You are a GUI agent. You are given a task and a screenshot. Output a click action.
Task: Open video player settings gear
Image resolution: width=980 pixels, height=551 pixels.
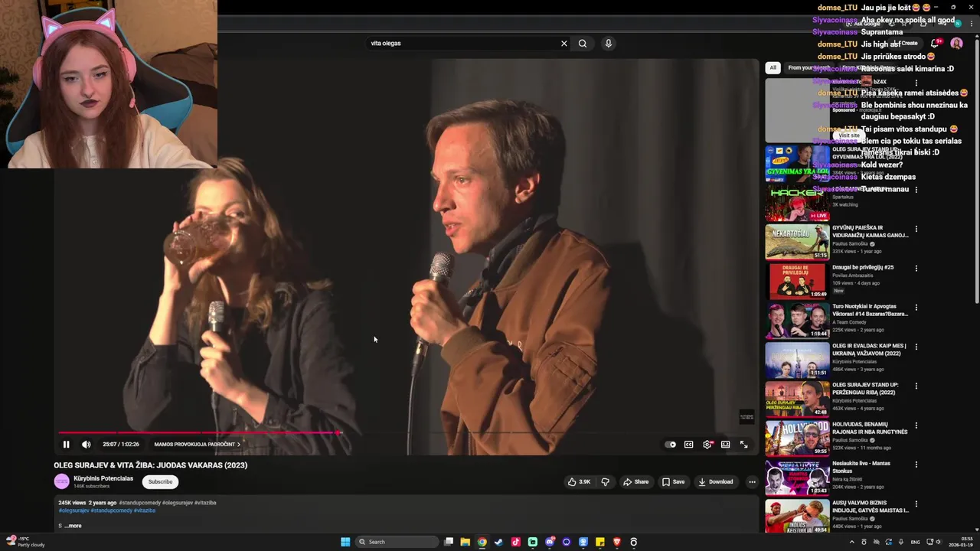click(707, 445)
